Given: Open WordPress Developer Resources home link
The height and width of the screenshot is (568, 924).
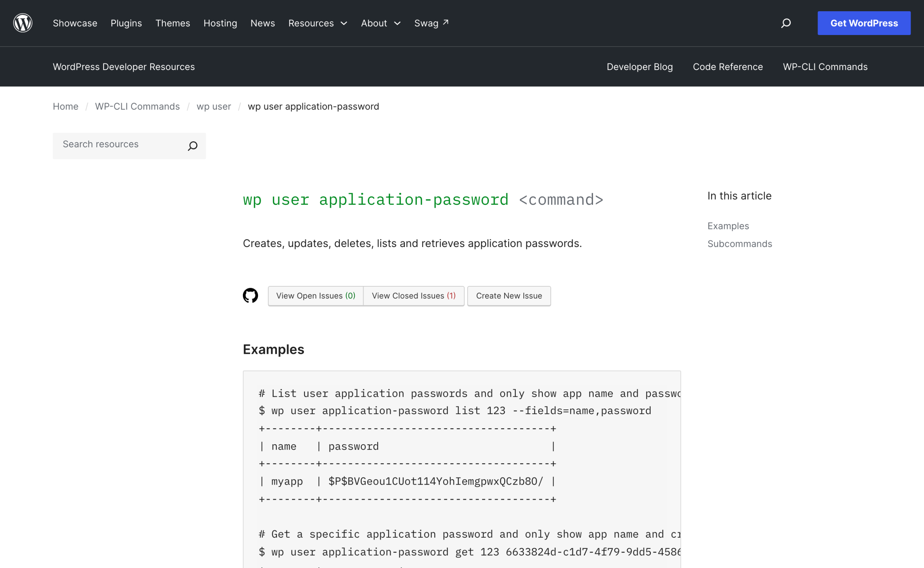Looking at the screenshot, I should (124, 67).
